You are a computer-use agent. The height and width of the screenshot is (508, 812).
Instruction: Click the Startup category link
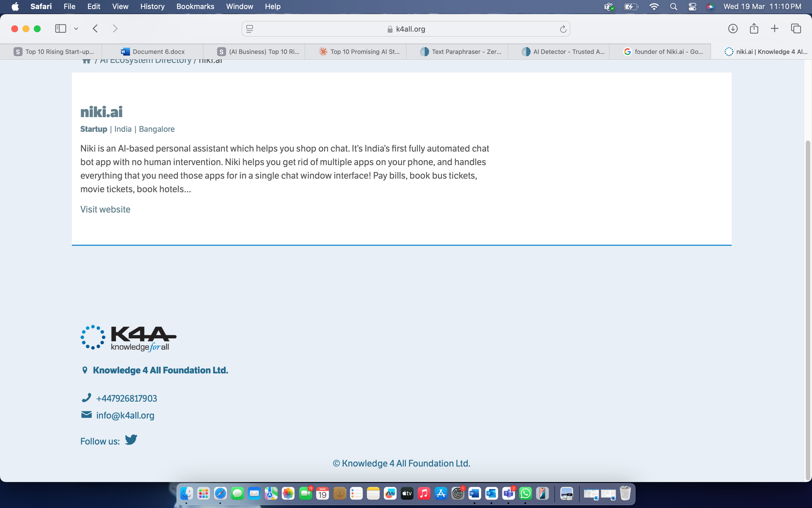(x=94, y=129)
